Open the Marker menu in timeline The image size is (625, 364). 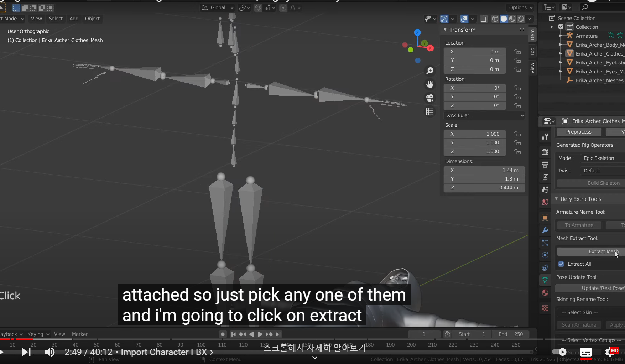pyautogui.click(x=80, y=334)
